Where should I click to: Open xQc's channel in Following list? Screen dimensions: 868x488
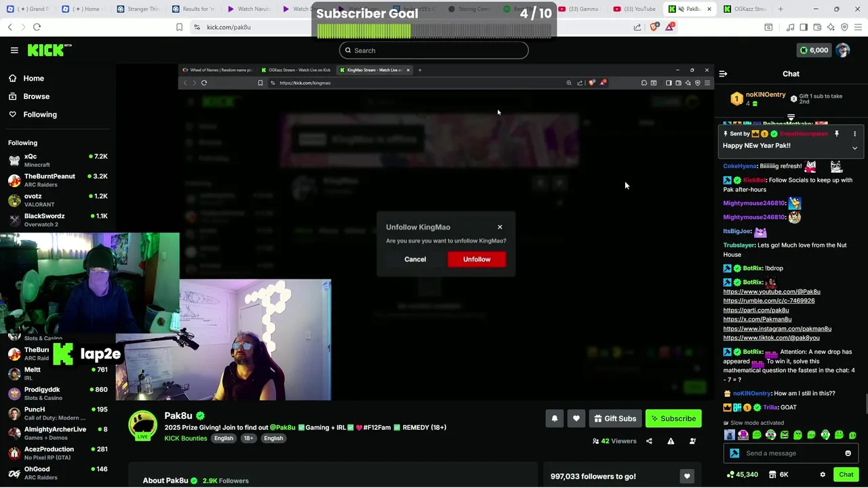click(58, 160)
